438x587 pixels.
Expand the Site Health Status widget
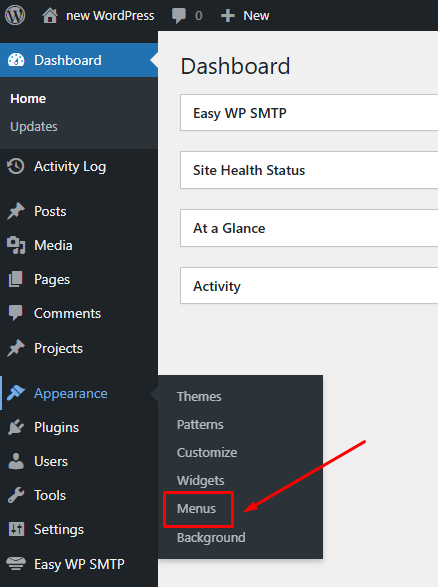click(x=309, y=170)
